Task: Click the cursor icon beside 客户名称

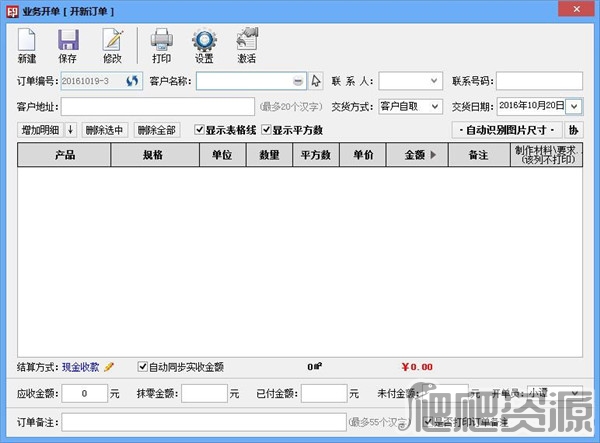Action: pyautogui.click(x=316, y=81)
